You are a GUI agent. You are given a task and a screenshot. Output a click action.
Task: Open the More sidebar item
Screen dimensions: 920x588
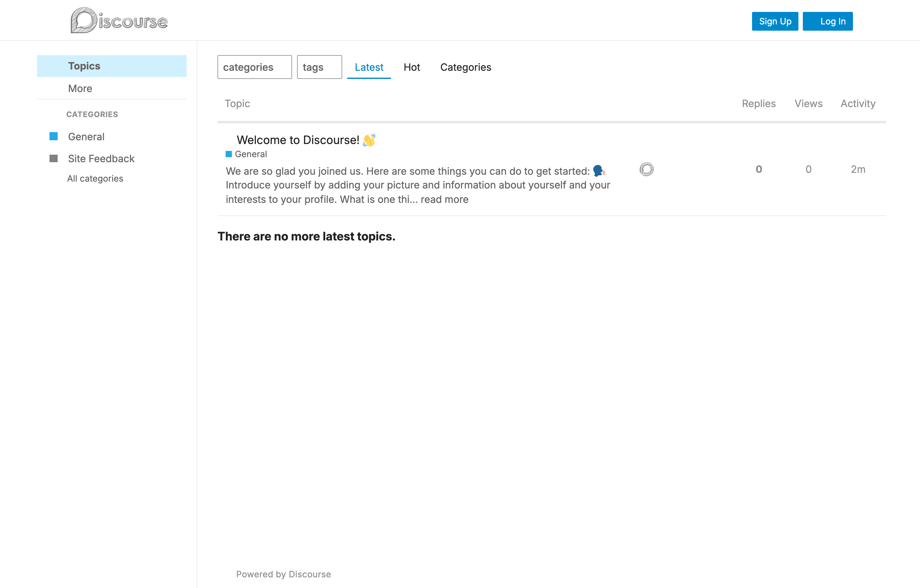click(112, 89)
